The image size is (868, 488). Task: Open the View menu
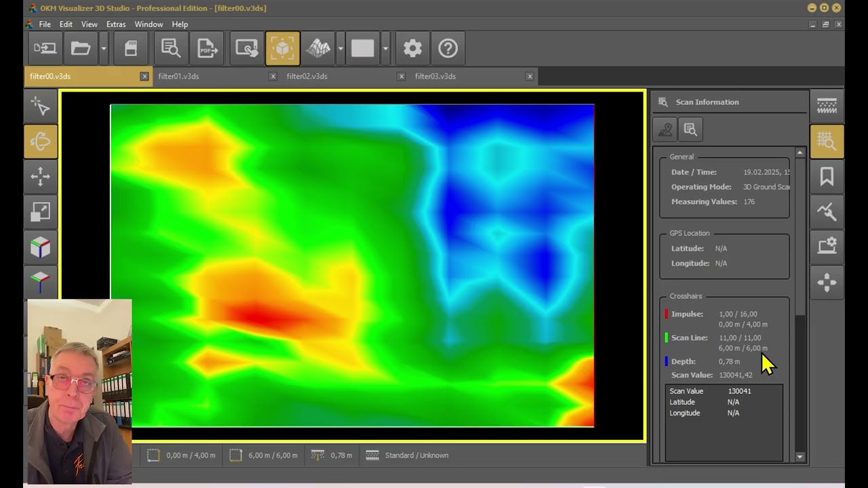[90, 24]
